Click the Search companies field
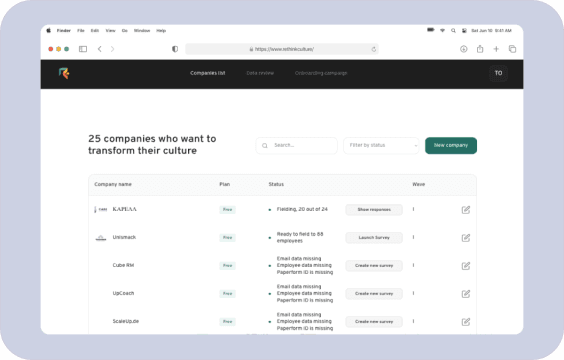 tap(297, 145)
